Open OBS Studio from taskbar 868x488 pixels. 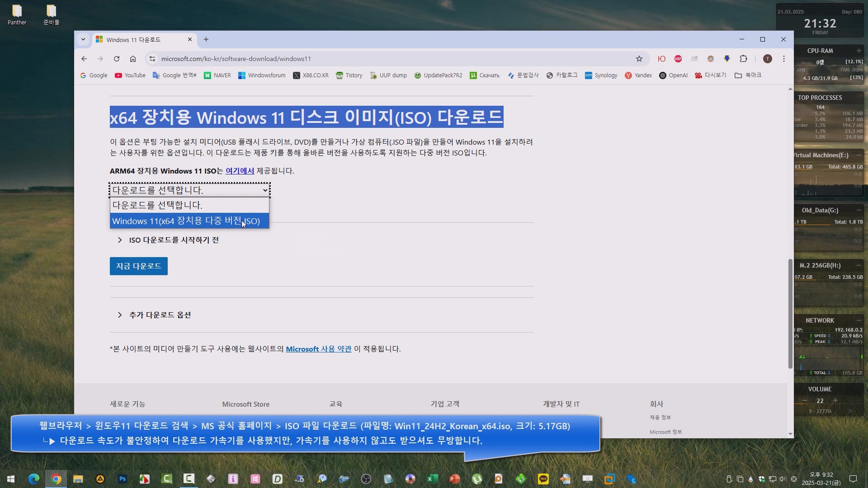click(366, 479)
